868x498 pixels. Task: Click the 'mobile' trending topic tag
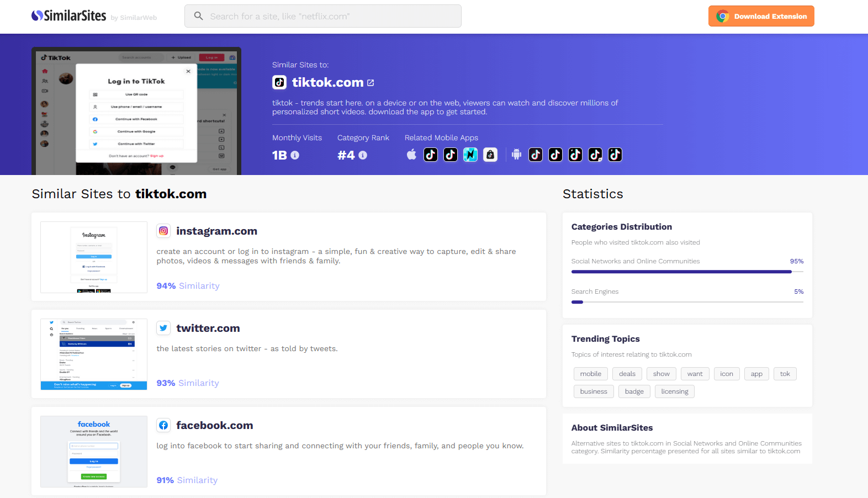tap(591, 374)
